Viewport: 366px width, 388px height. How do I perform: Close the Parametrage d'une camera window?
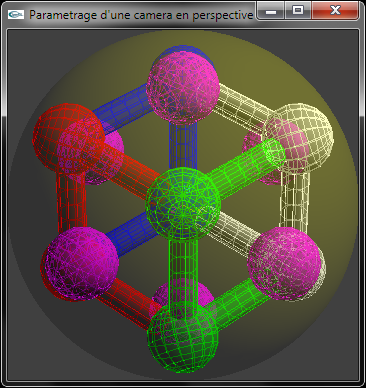[x=335, y=11]
